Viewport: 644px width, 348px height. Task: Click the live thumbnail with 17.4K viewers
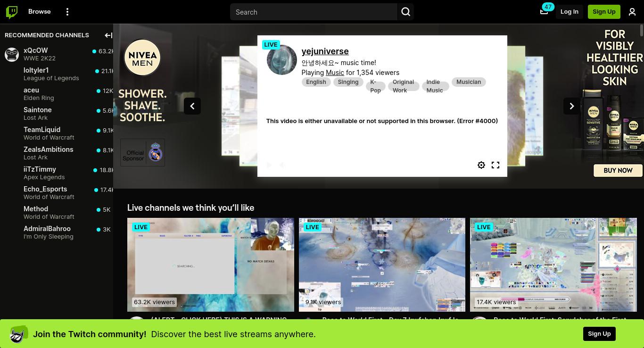[553, 265]
